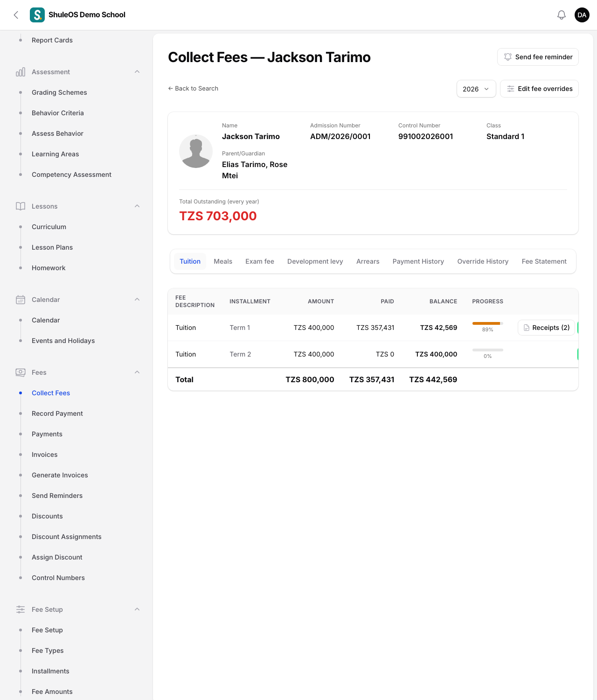Viewport: 597px width, 700px height.
Task: Click the Term 2 progress bar at 0%
Action: click(x=488, y=350)
